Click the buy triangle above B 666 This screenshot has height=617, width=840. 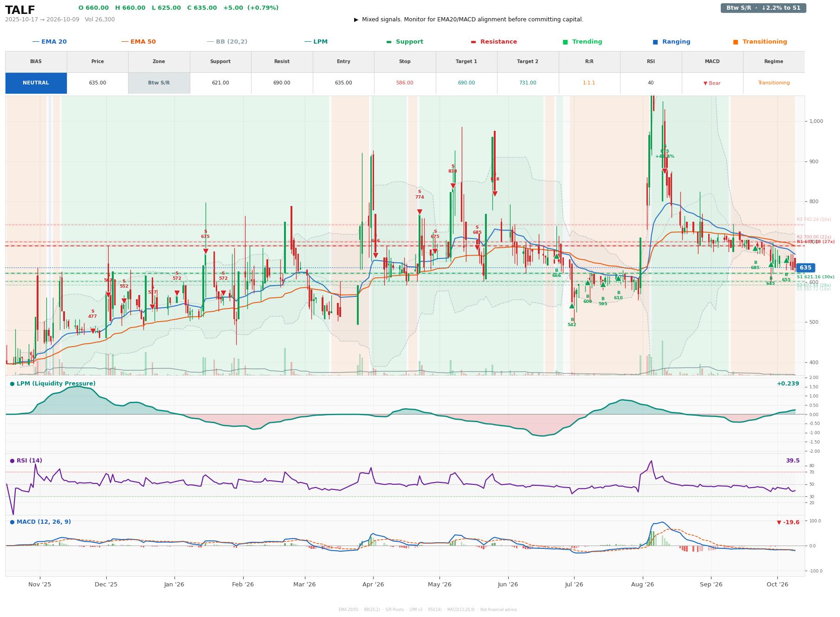coord(556,256)
